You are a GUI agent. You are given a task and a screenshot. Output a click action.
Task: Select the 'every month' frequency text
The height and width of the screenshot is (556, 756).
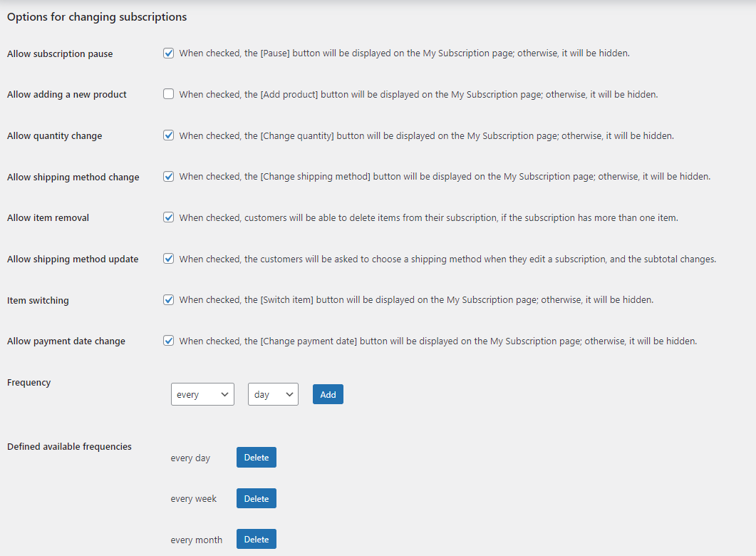(x=197, y=540)
